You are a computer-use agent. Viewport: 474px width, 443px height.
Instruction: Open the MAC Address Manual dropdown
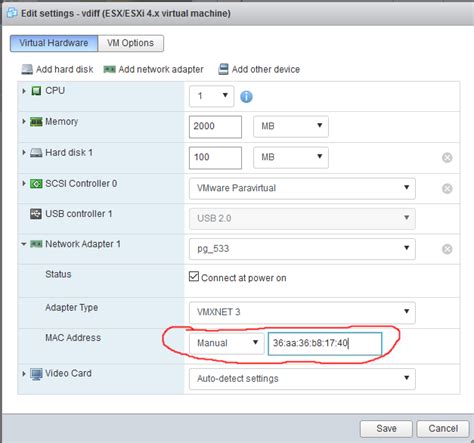tap(227, 343)
